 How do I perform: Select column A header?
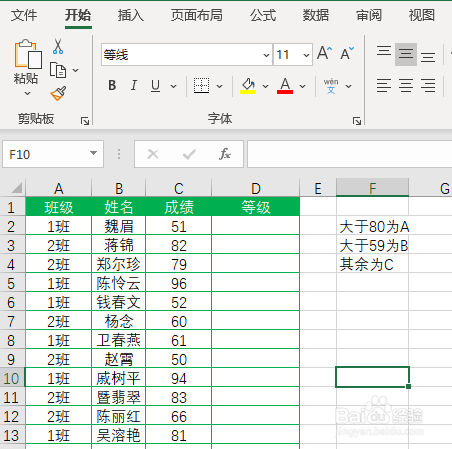(59, 188)
